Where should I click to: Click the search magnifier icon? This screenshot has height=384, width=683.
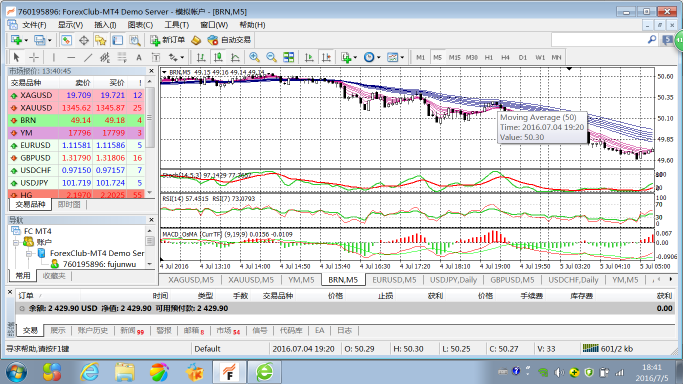pyautogui.click(x=652, y=40)
